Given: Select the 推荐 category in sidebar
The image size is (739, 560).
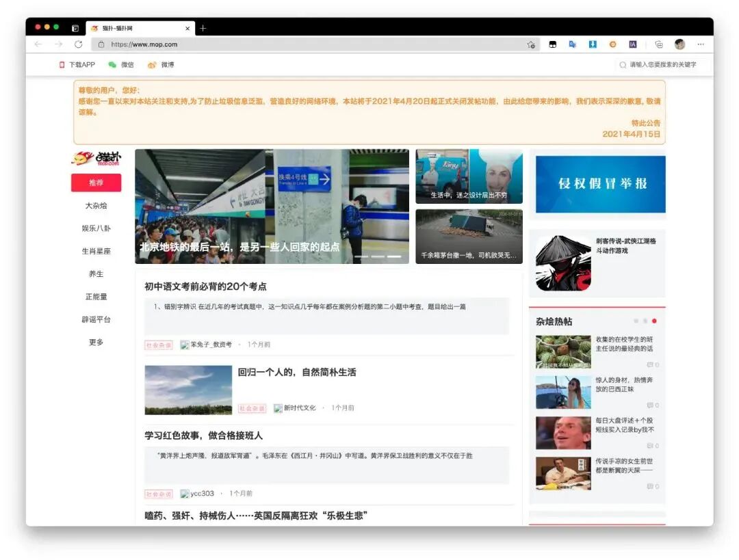Looking at the screenshot, I should click(96, 183).
